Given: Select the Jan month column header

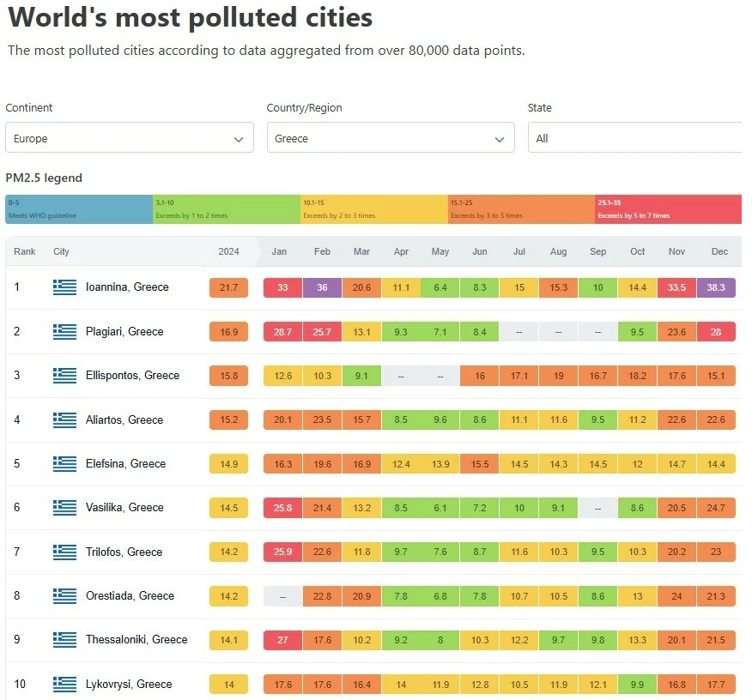Looking at the screenshot, I should pos(279,251).
